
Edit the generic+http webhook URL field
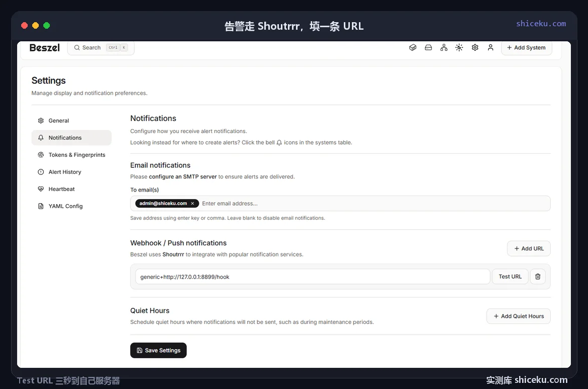(x=312, y=277)
